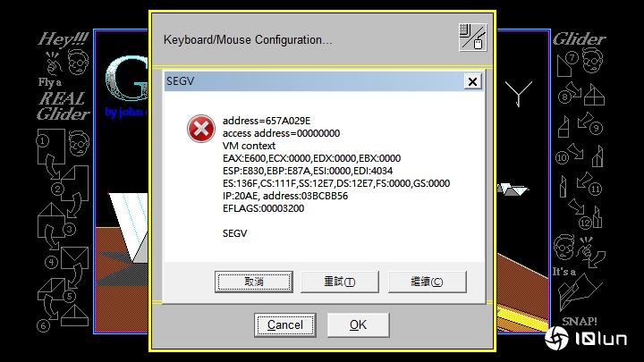Confirm configuration with the OK button
This screenshot has width=644, height=362.
[358, 325]
